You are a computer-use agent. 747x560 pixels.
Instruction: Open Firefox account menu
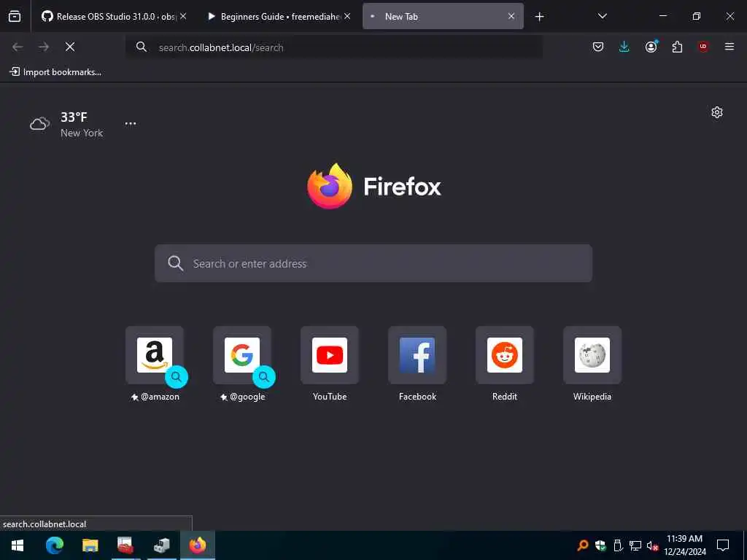click(651, 47)
